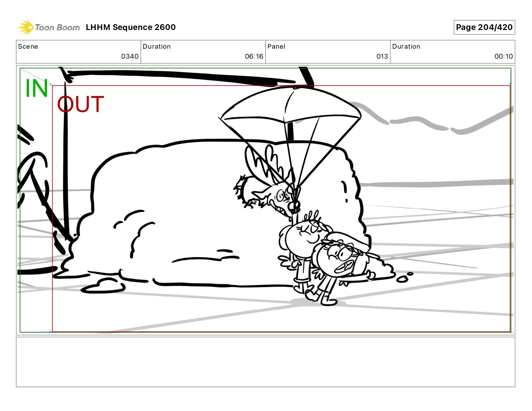Click the green 'IN' camera frame label
Image resolution: width=532 pixels, height=411 pixels.
click(37, 88)
